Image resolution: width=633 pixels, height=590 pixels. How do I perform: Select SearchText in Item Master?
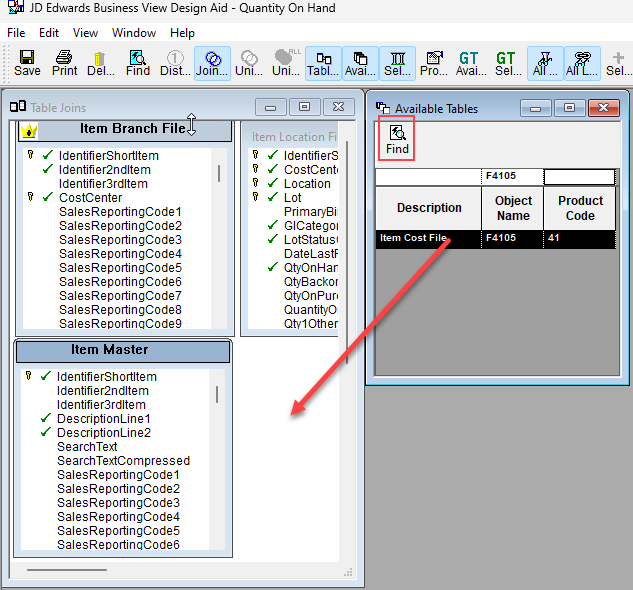[x=87, y=447]
